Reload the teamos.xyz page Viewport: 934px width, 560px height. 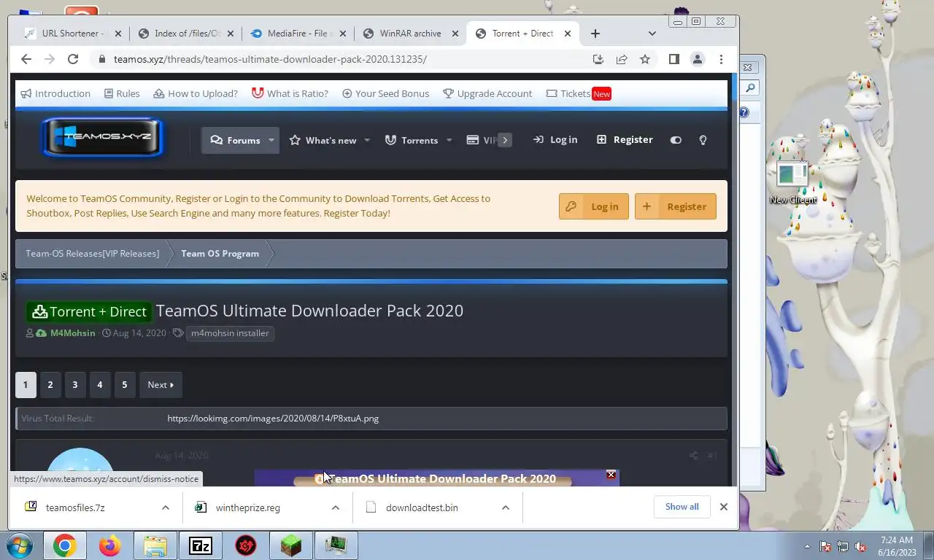(73, 59)
